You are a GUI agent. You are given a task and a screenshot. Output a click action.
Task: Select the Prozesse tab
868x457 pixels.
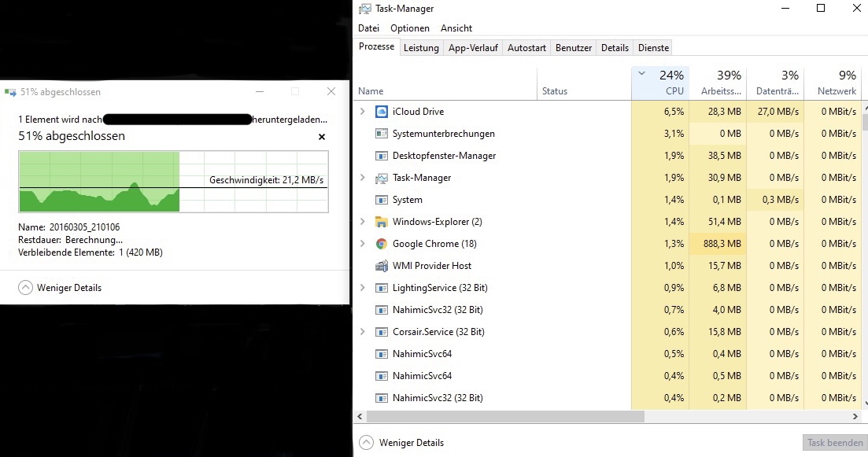click(x=376, y=46)
